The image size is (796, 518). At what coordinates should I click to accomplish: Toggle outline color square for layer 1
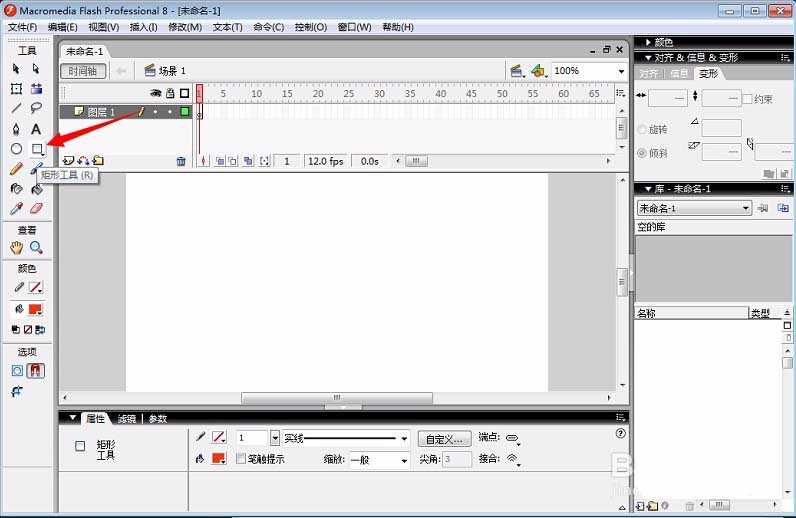[x=185, y=112]
